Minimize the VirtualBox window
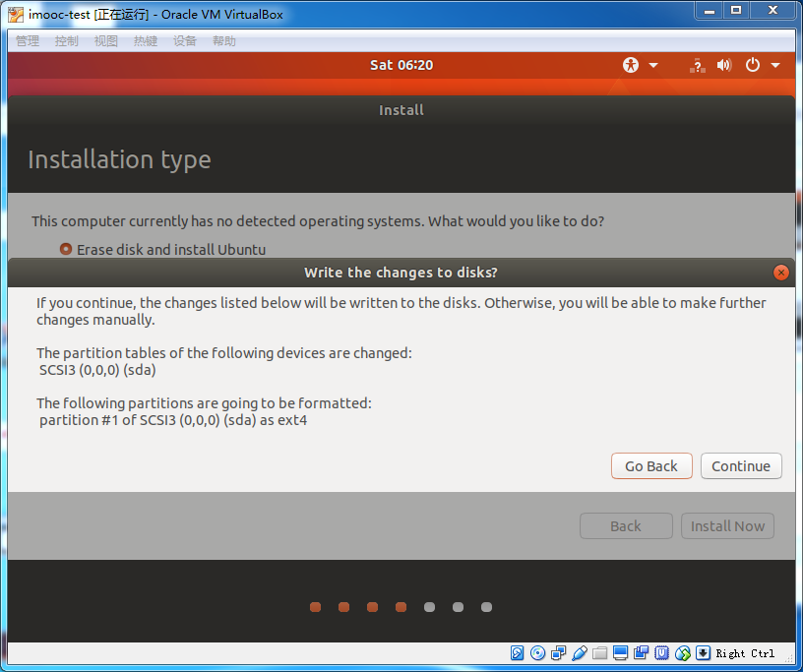 click(x=710, y=10)
